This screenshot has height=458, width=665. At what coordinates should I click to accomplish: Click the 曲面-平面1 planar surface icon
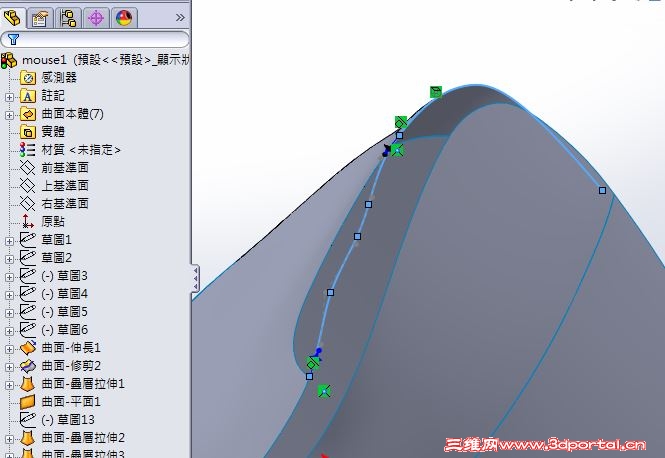tap(28, 402)
